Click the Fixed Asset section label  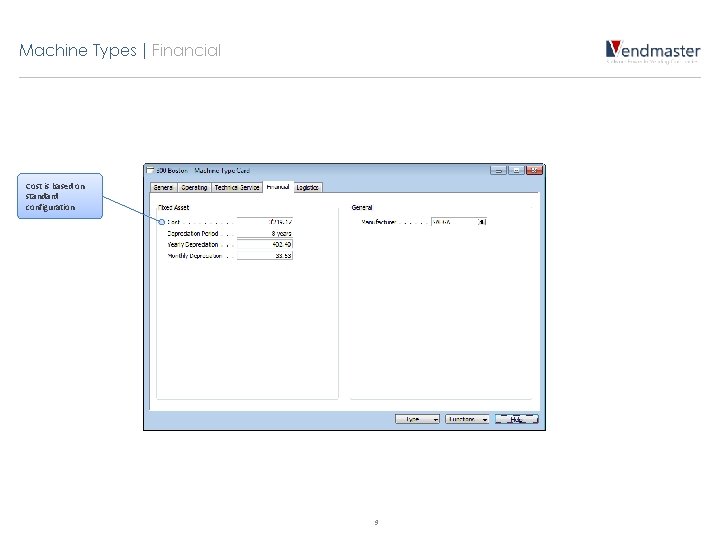click(174, 208)
